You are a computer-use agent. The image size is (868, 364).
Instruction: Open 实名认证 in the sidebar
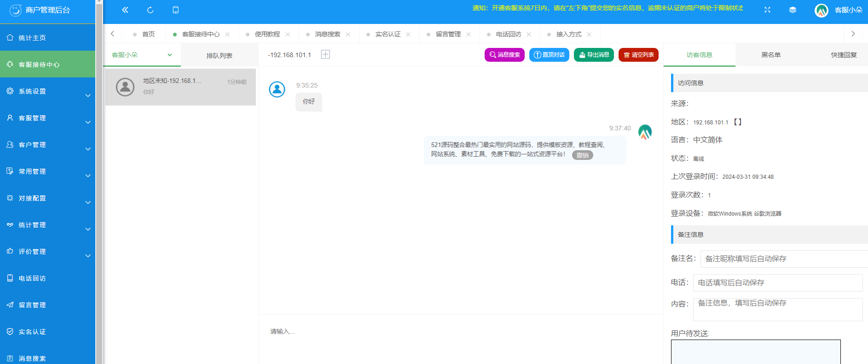[47, 332]
